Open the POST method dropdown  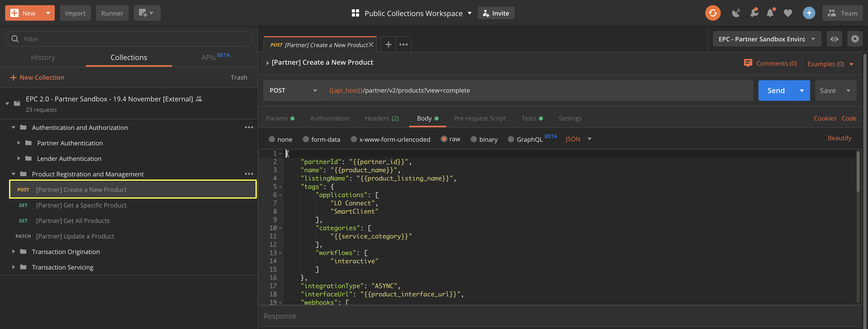click(x=293, y=91)
